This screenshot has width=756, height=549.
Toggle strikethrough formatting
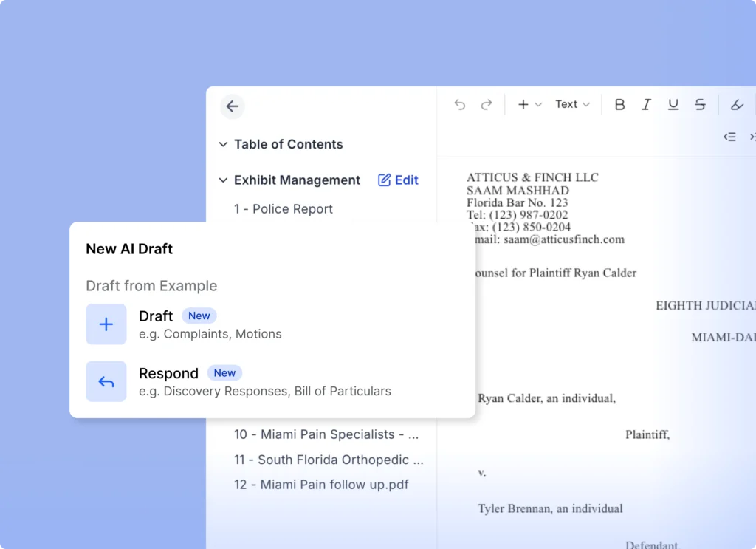tap(700, 105)
